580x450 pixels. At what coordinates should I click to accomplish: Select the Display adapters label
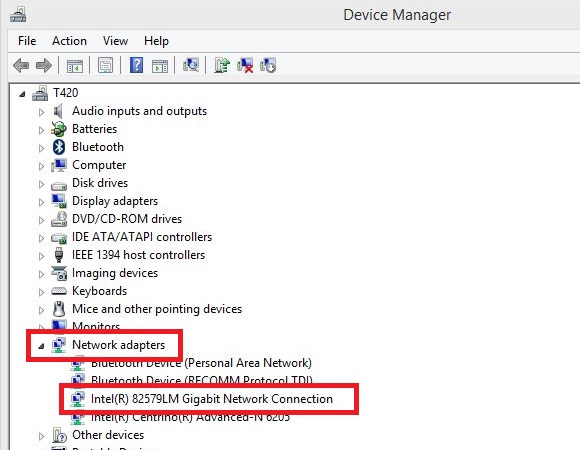pyautogui.click(x=115, y=201)
